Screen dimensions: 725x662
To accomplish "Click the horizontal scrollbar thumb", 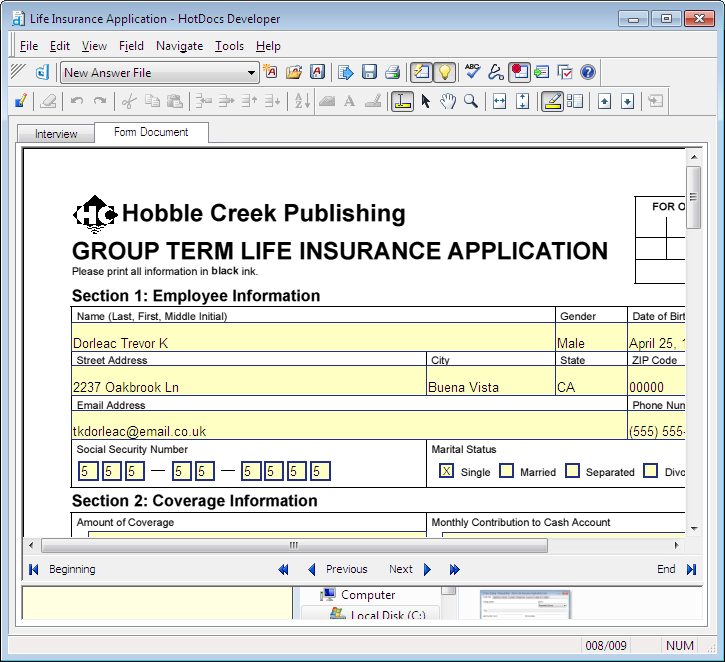I will pyautogui.click(x=294, y=546).
